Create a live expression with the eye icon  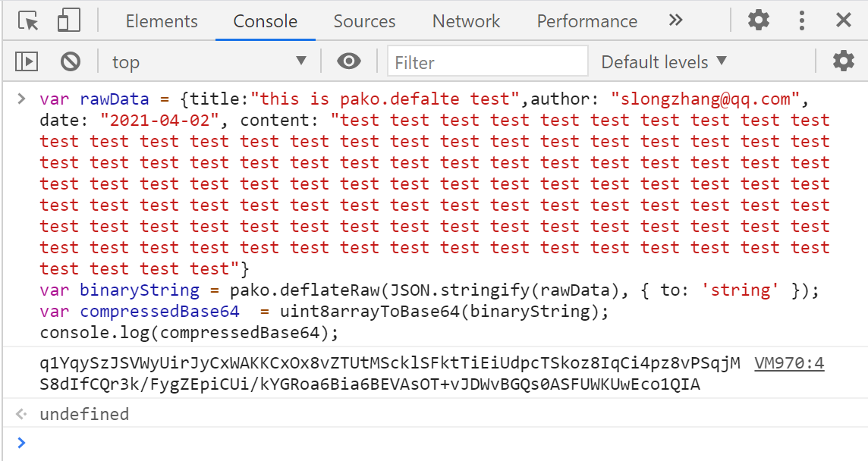click(x=348, y=61)
